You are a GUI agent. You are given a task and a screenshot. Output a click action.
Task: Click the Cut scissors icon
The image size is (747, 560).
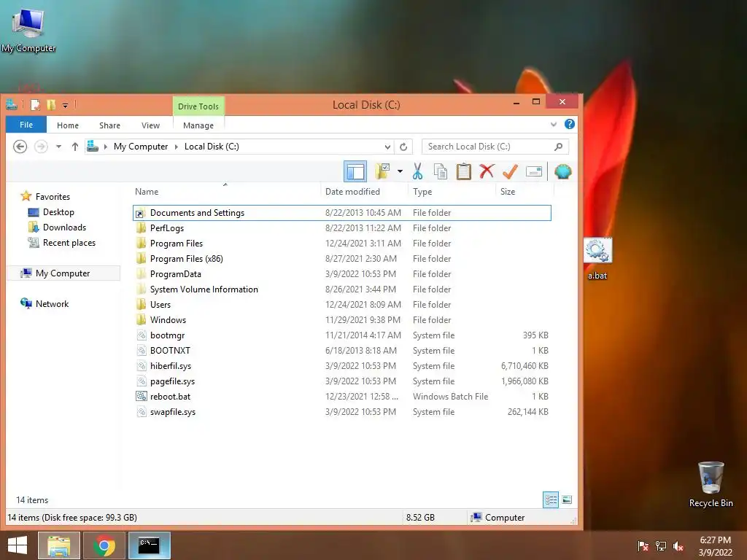[418, 171]
